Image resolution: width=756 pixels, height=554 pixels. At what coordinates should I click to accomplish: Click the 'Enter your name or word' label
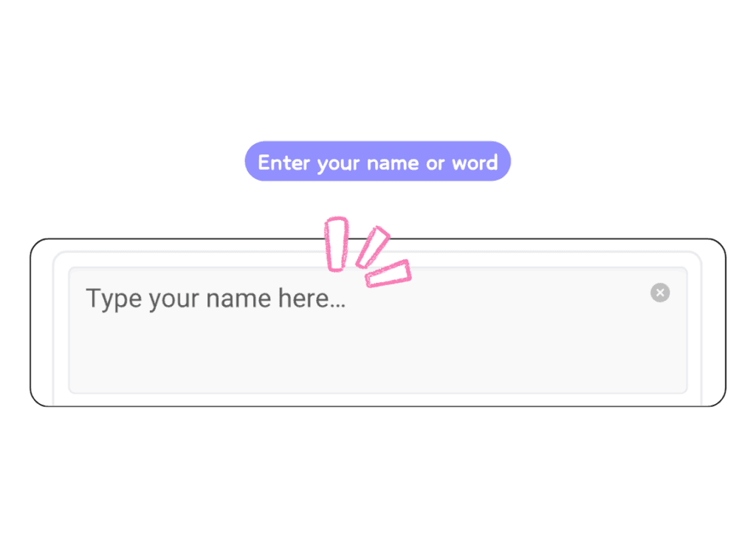click(377, 162)
